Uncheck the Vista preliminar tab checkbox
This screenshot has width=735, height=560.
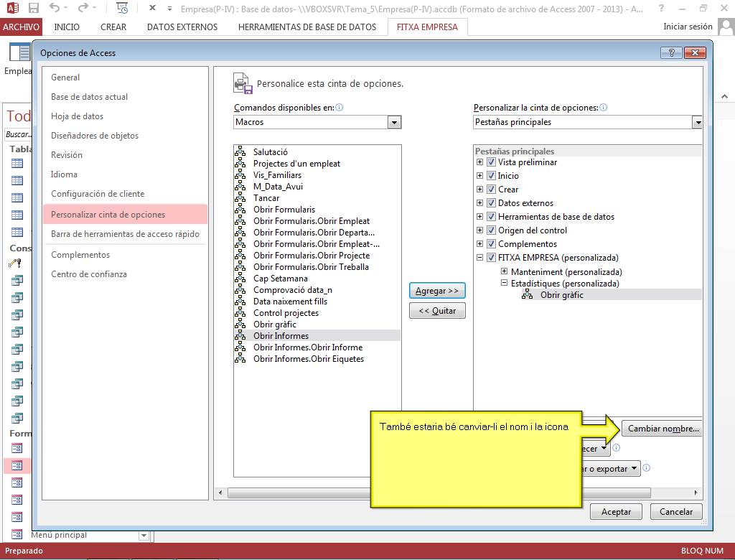(x=491, y=162)
